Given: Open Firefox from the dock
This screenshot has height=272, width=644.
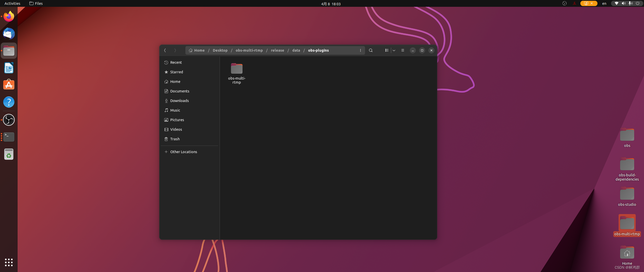Looking at the screenshot, I should tap(9, 17).
